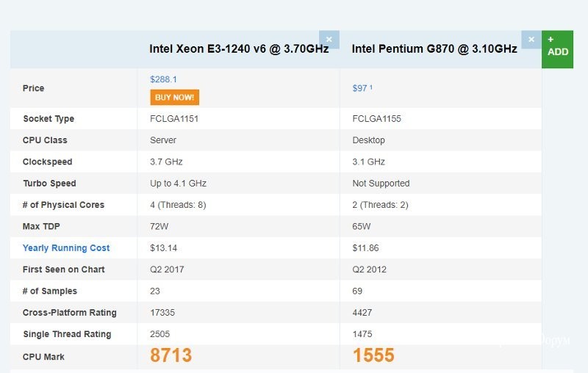This screenshot has width=588, height=373.
Task: Click the CPU Mark row label
Action: coord(43,357)
